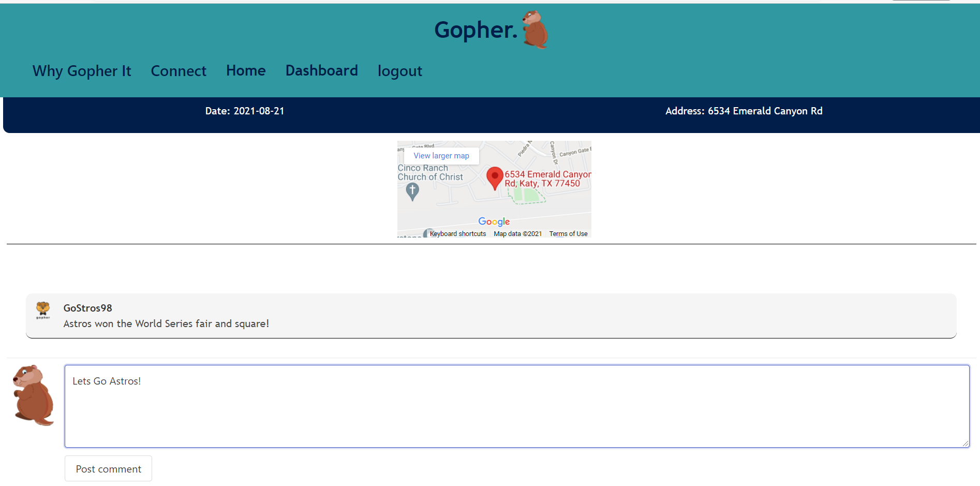Click the Post comment button
Image resolution: width=980 pixels, height=486 pixels.
coord(108,468)
